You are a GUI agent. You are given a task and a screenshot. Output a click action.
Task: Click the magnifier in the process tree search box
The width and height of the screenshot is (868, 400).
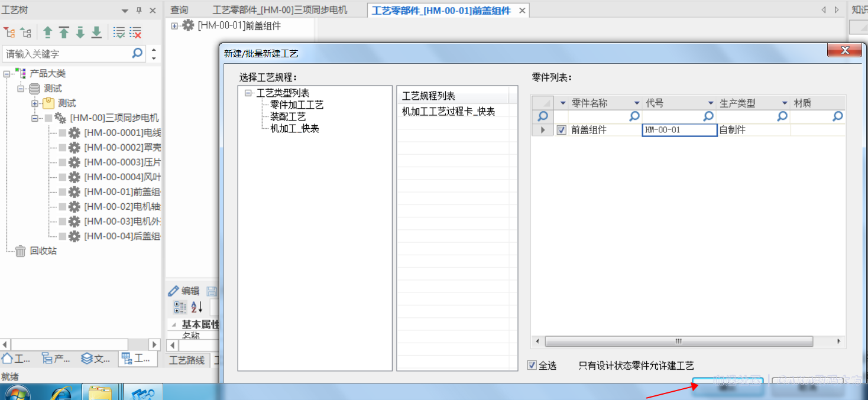(x=137, y=53)
